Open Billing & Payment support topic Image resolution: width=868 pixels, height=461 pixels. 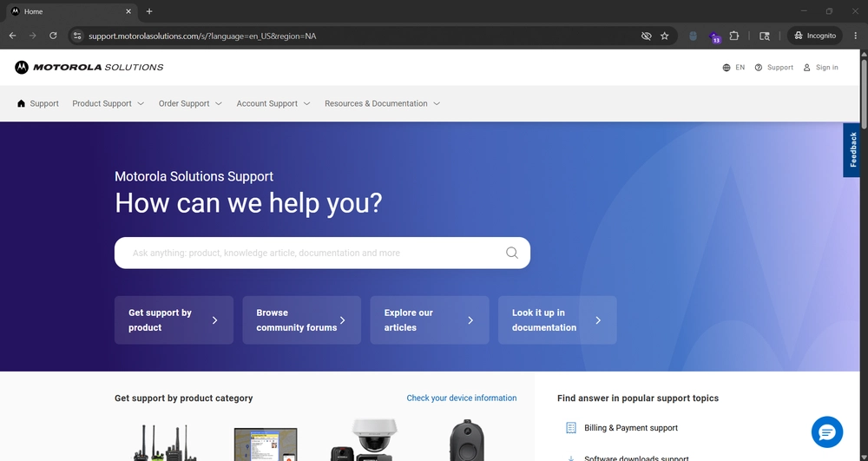pos(631,428)
